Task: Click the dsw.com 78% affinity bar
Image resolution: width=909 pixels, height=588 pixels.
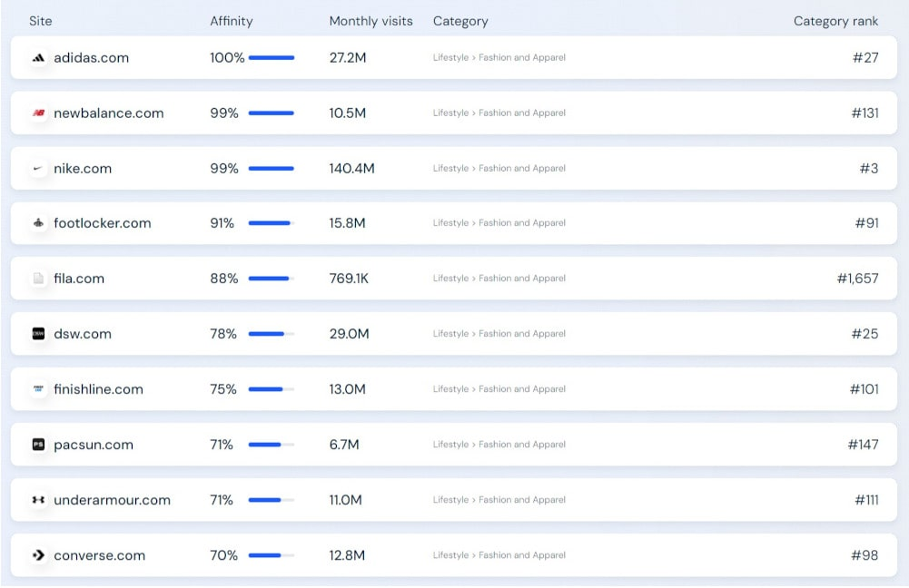Action: pyautogui.click(x=272, y=334)
